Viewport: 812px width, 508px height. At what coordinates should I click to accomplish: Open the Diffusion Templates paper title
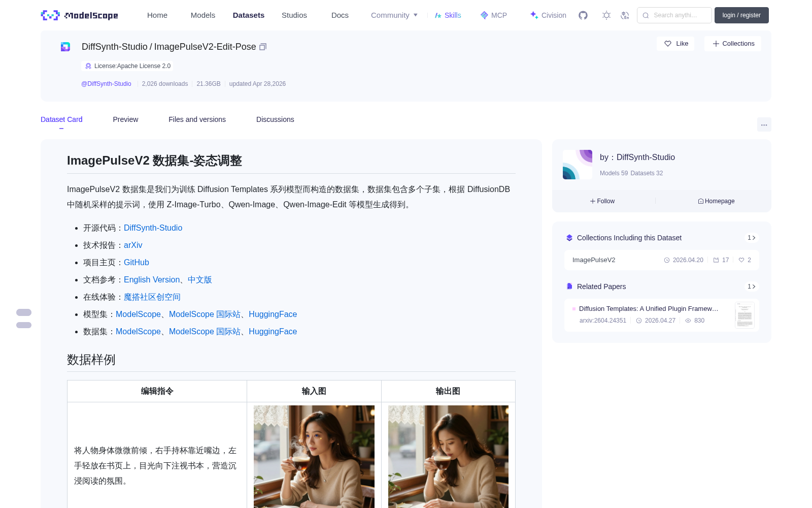point(649,309)
